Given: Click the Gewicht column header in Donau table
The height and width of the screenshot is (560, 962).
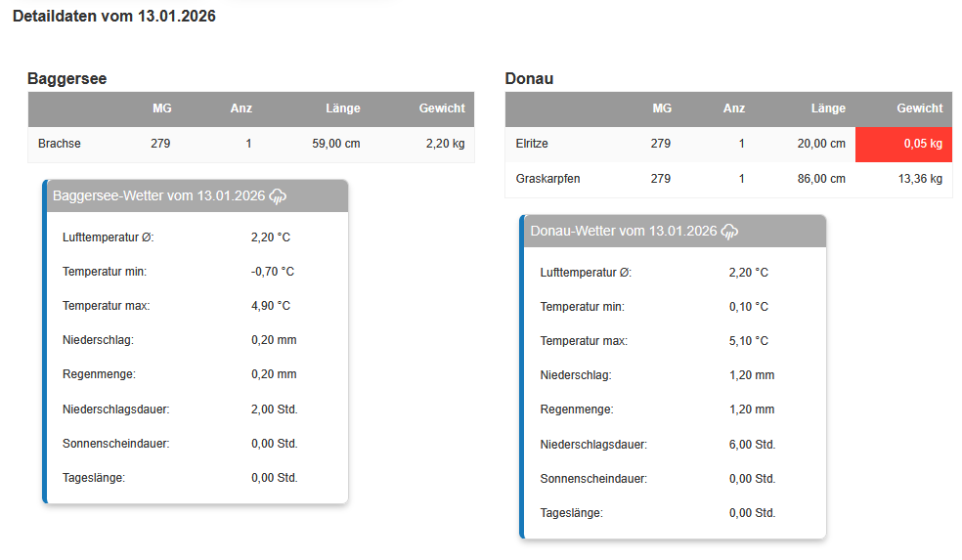Looking at the screenshot, I should pos(920,108).
